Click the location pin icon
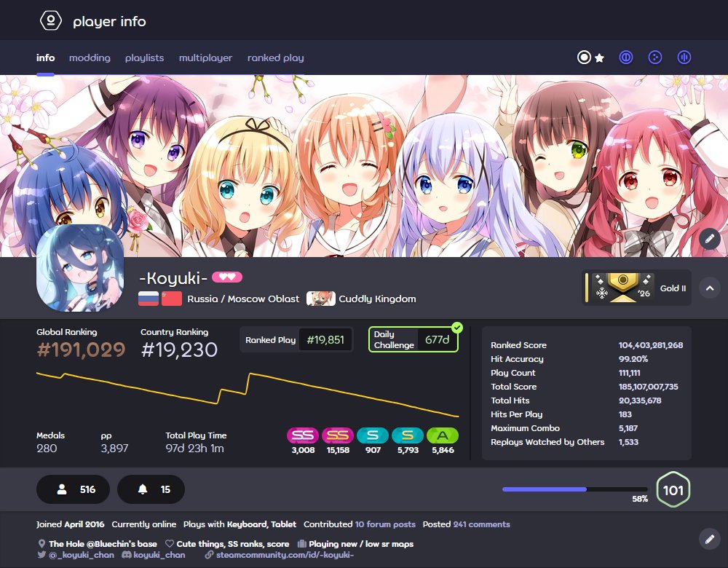The width and height of the screenshot is (728, 568). 41,544
